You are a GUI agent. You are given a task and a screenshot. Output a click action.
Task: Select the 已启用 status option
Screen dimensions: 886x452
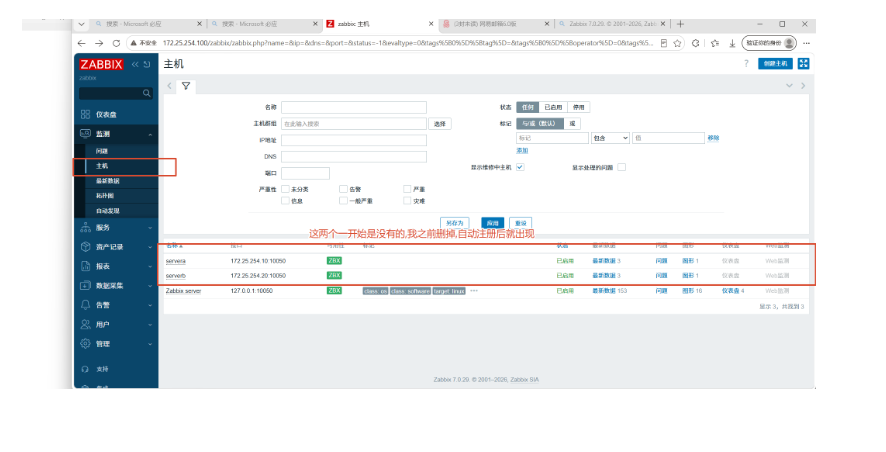pyautogui.click(x=553, y=107)
